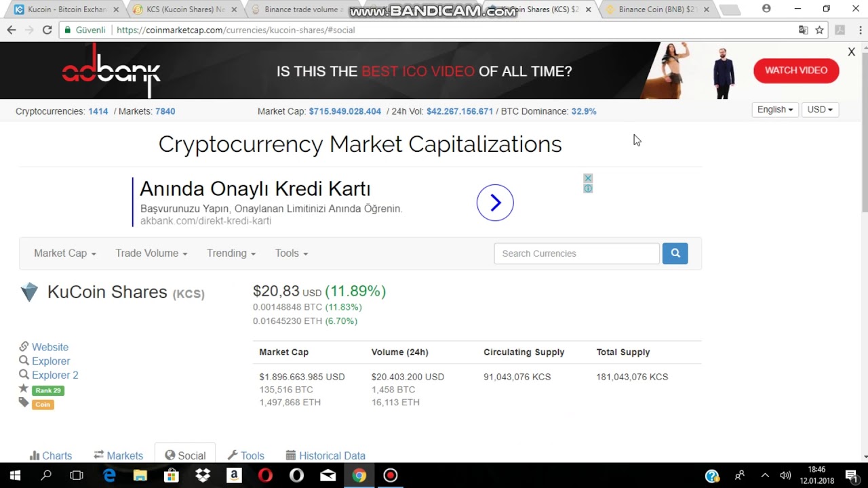Select the Social tab
The height and width of the screenshot is (488, 868).
(x=185, y=455)
